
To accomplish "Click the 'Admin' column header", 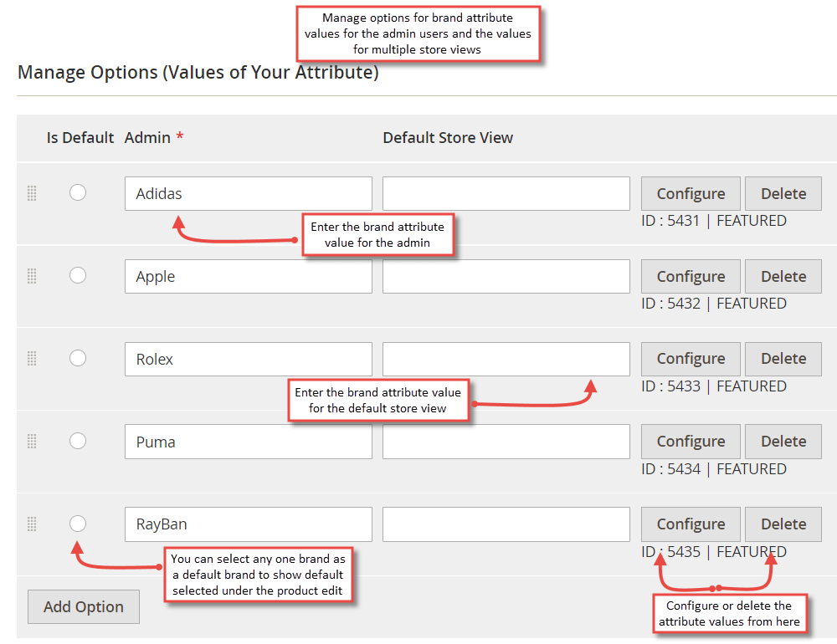I will click(x=147, y=138).
